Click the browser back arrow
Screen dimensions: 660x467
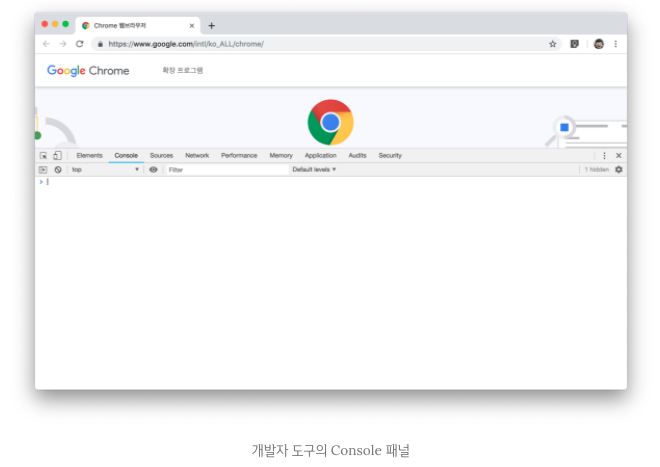click(x=46, y=44)
